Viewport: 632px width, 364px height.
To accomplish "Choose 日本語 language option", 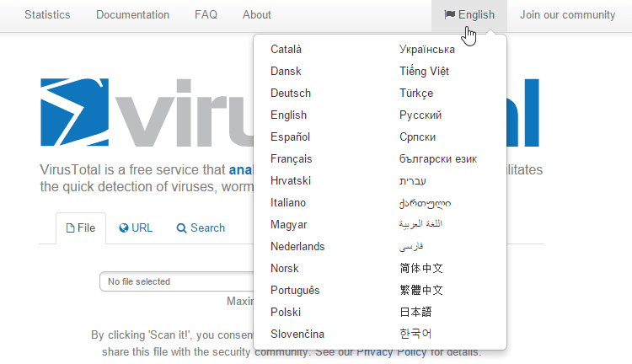I will coord(415,313).
